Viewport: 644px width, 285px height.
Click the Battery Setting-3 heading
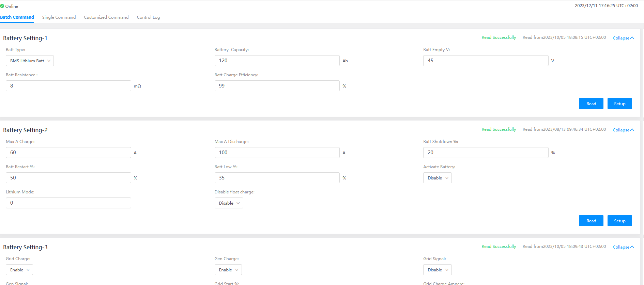click(x=25, y=247)
